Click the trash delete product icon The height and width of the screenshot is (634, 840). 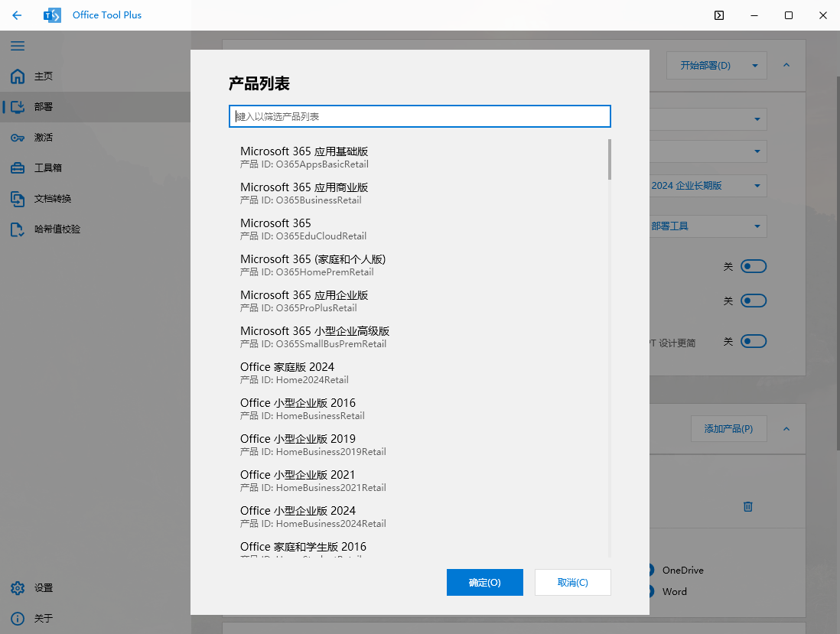[x=748, y=506]
